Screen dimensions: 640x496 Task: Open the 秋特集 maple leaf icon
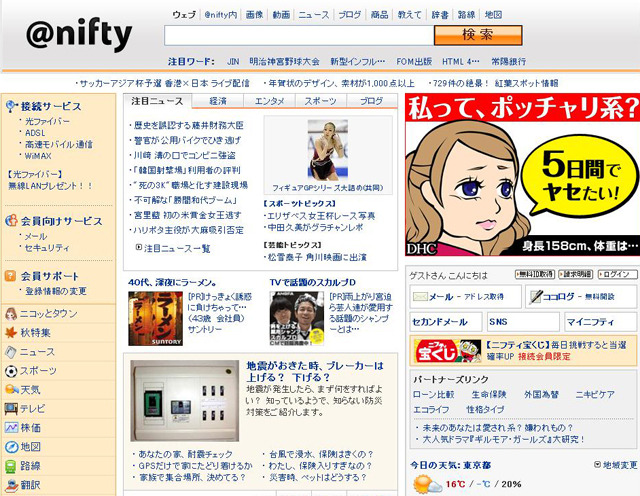pyautogui.click(x=9, y=332)
